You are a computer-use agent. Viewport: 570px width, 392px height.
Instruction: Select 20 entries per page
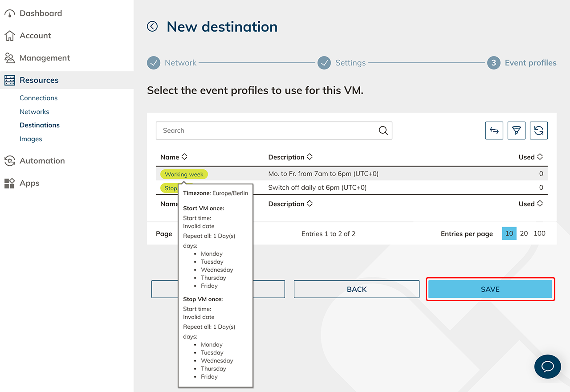click(x=524, y=233)
